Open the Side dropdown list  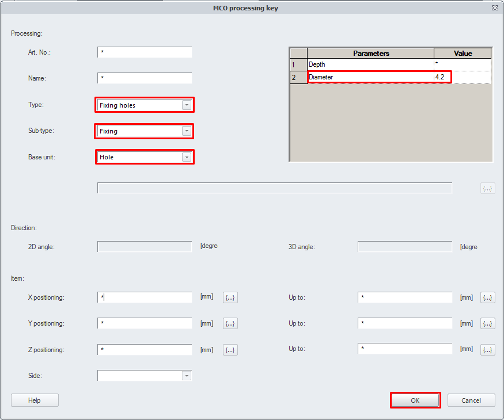186,376
